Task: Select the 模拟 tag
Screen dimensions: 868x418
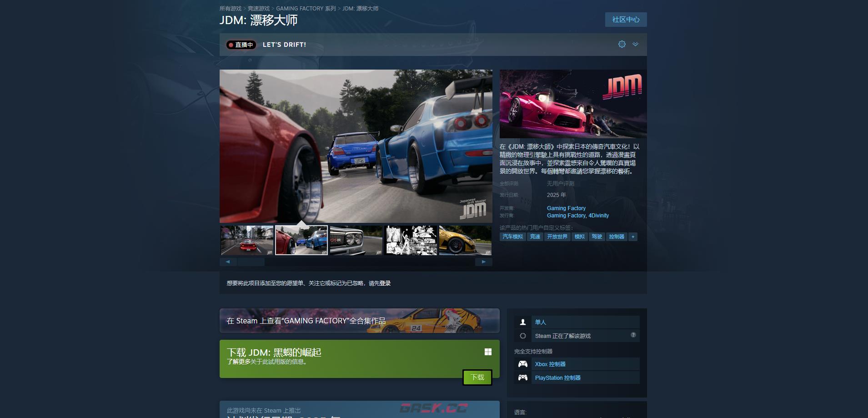Action: pyautogui.click(x=580, y=237)
